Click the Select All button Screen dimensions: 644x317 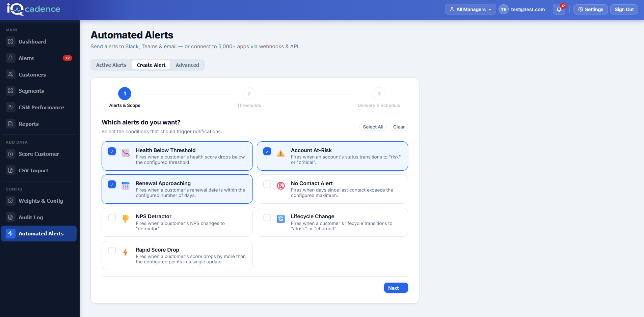pos(373,127)
